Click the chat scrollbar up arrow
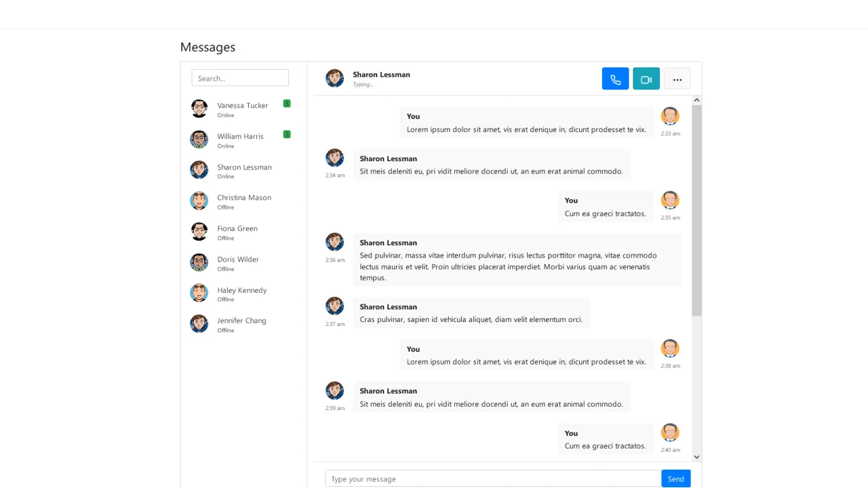The image size is (868, 488). click(x=696, y=100)
